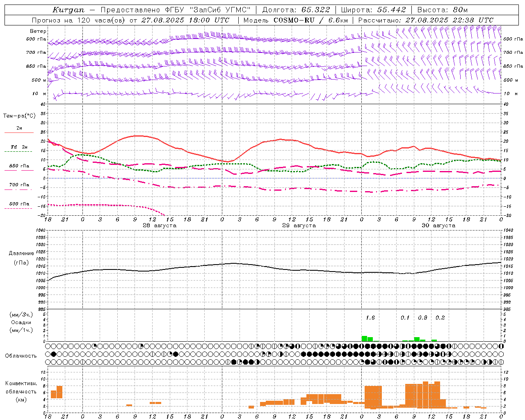
Task: Click the "Конвективн." convective cloud label
Action: point(21,383)
